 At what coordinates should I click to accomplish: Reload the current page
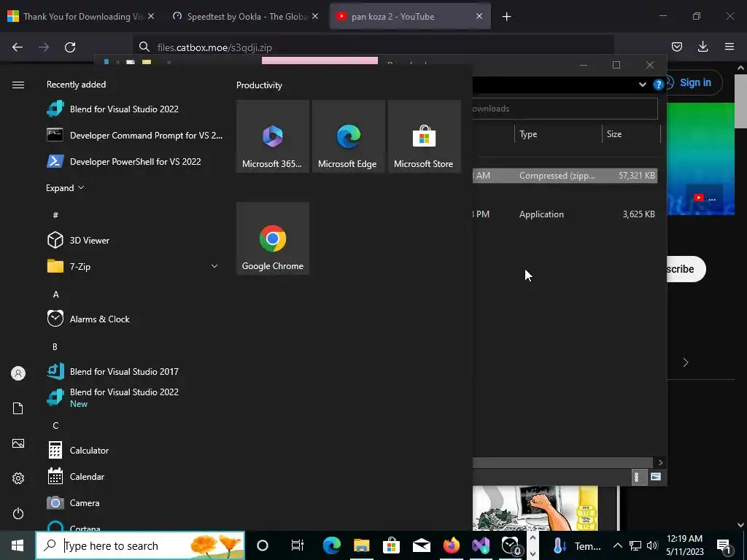[70, 47]
